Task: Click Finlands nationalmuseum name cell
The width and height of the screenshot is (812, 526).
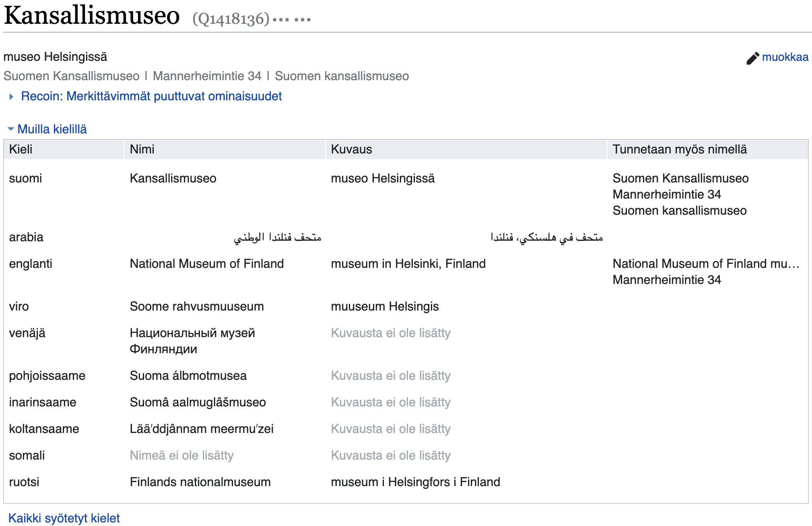Action: (x=200, y=482)
